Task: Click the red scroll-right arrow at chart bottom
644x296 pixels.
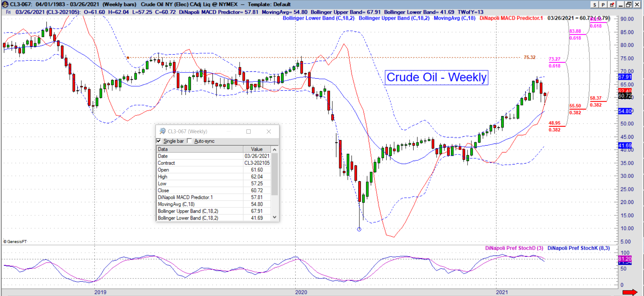Action: tap(630, 292)
